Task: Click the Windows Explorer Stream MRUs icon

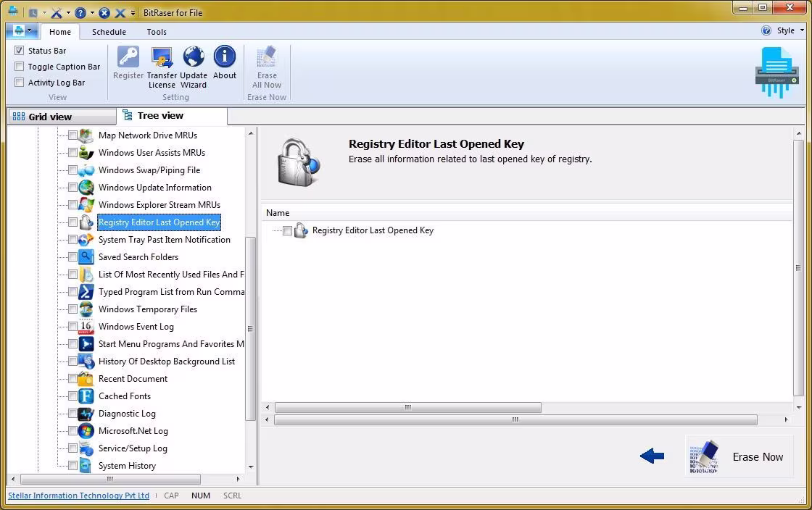Action: click(x=86, y=205)
